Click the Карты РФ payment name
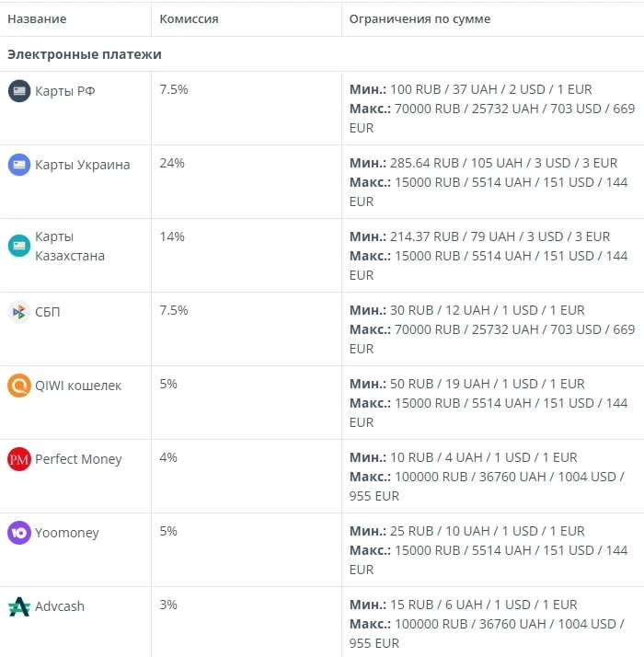 (x=65, y=91)
